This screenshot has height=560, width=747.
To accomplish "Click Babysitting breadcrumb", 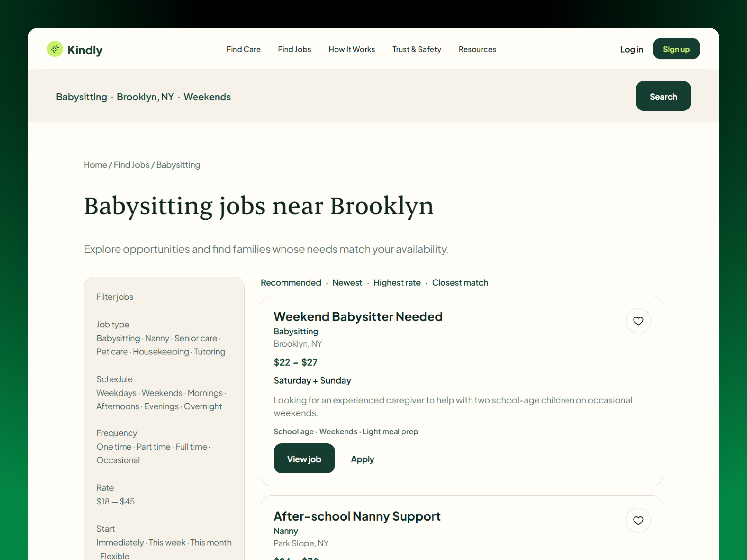I will coord(178,165).
